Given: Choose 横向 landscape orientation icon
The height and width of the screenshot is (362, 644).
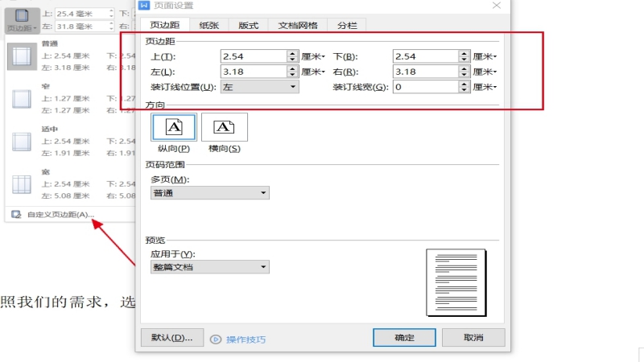Looking at the screenshot, I should pos(225,127).
